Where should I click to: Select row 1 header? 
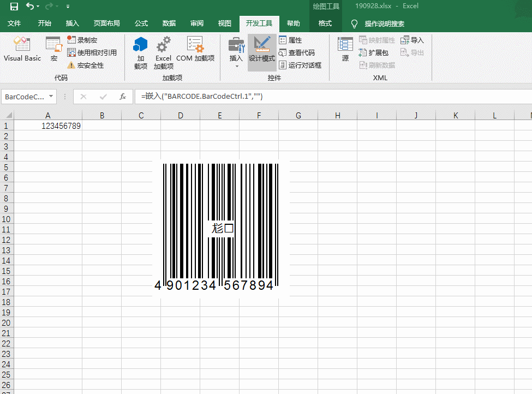(6, 126)
